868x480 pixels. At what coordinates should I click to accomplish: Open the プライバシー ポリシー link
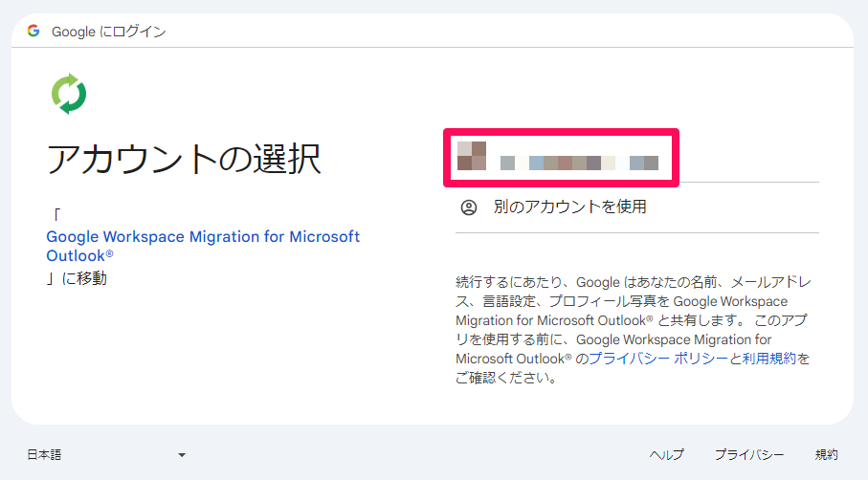pyautogui.click(x=658, y=359)
